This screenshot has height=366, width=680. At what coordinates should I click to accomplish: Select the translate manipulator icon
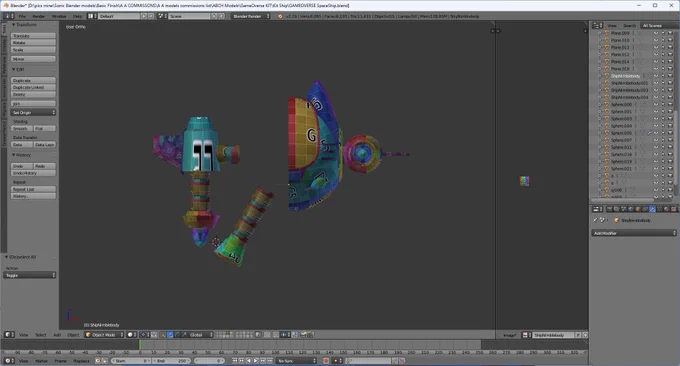[170, 335]
